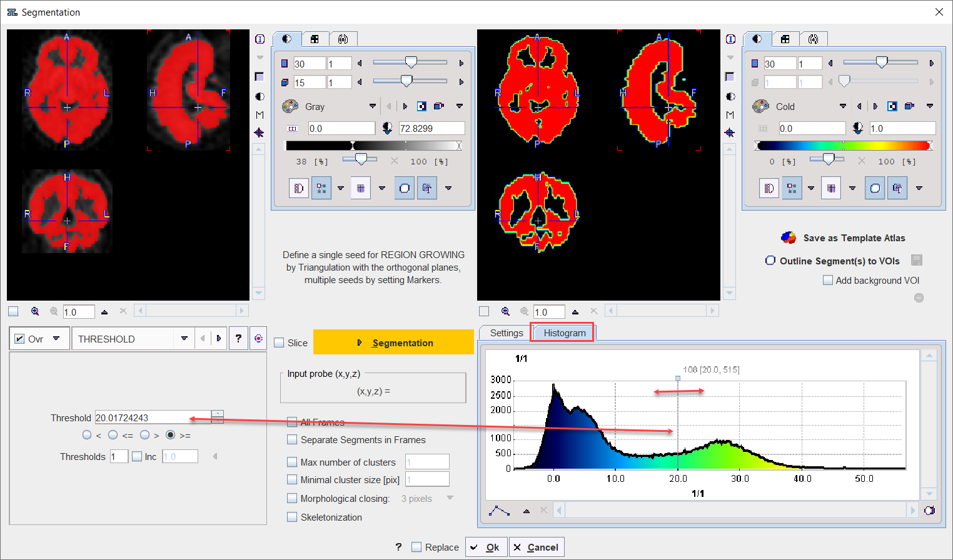Screen dimensions: 953x560
Task: Run the Segmentation button
Action: 393,342
